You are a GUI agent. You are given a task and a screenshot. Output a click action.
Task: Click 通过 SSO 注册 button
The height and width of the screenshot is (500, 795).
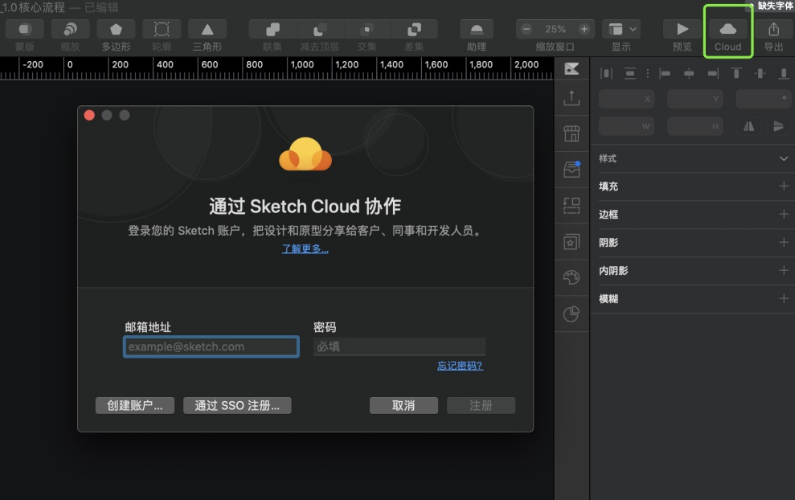[237, 405]
